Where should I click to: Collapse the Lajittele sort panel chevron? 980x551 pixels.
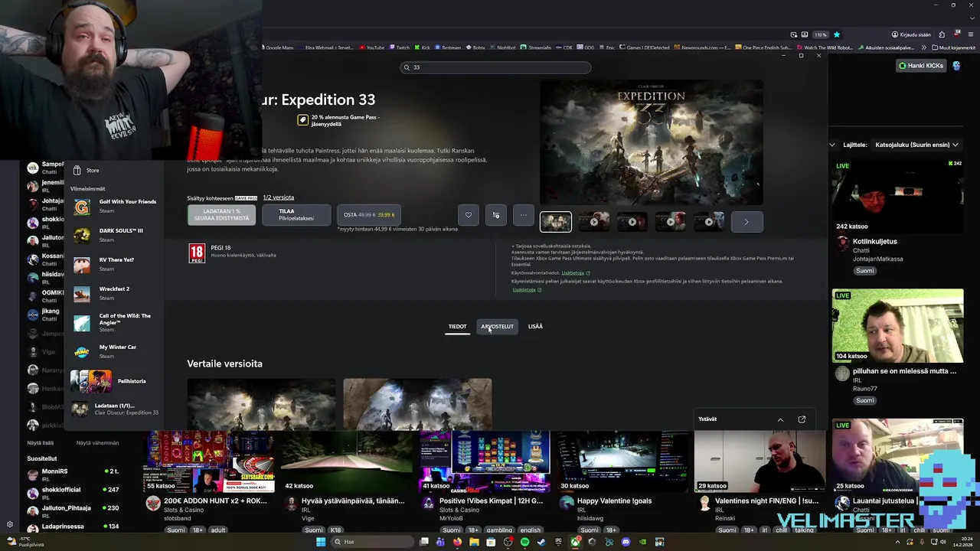pyautogui.click(x=832, y=145)
